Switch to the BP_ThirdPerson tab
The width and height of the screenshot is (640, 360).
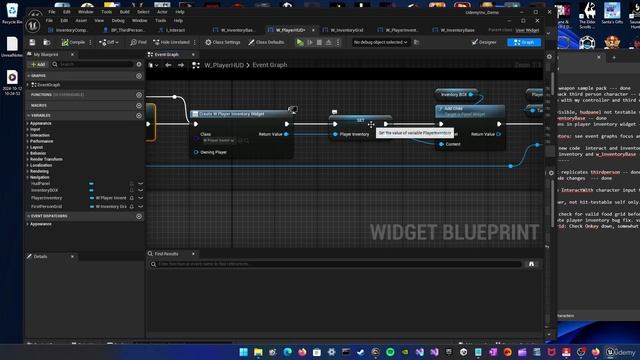124,30
